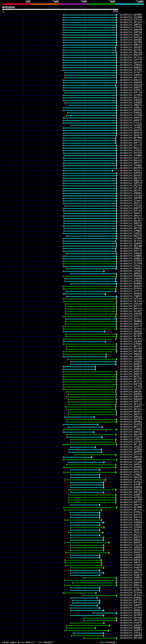This screenshot has height=644, width=146.
Task: Click the alignment bar of UniRef100_C6TA77
Action: [91, 72]
